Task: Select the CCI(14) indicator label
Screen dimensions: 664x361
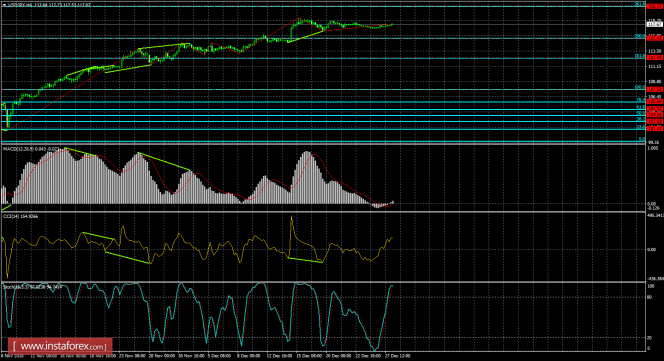Action: tap(9, 216)
